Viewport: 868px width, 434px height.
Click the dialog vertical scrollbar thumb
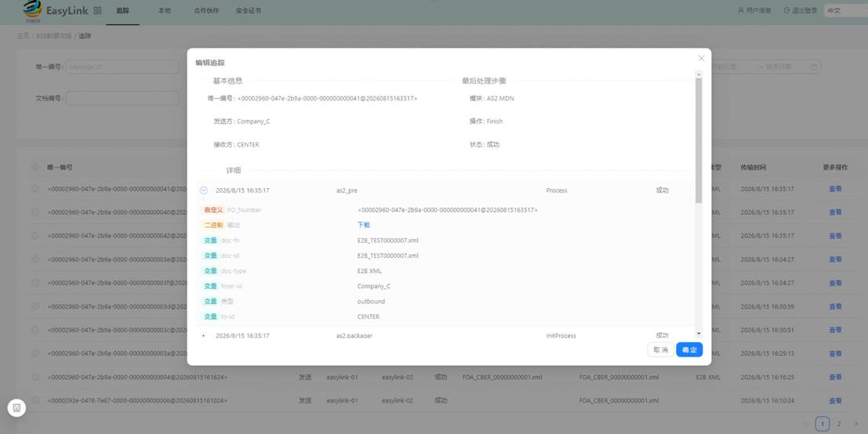(x=699, y=140)
